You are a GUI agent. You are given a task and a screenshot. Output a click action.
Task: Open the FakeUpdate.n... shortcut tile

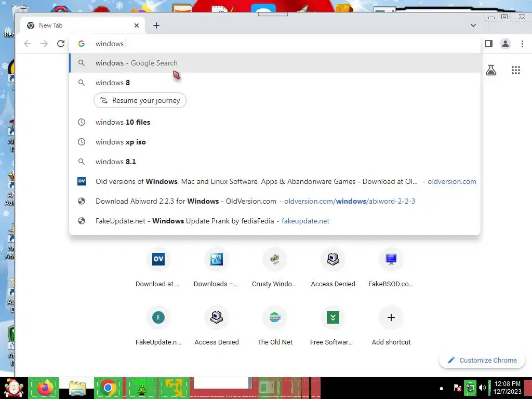(x=158, y=326)
